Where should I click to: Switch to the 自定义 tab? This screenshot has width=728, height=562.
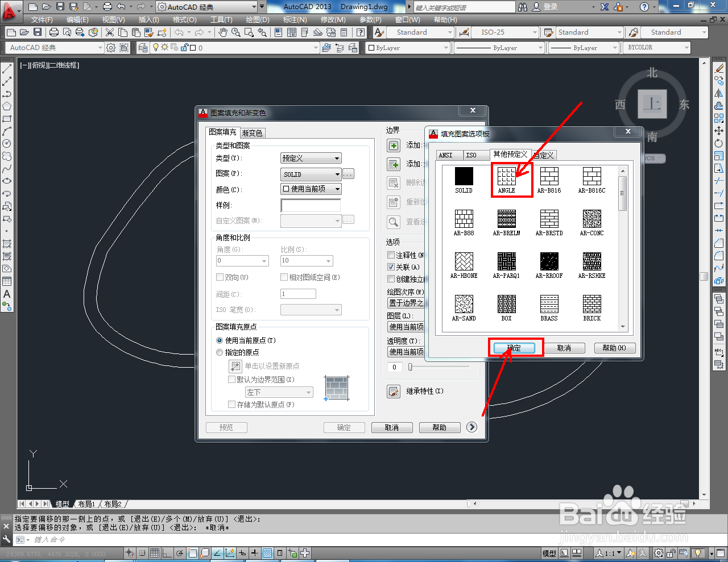(544, 155)
